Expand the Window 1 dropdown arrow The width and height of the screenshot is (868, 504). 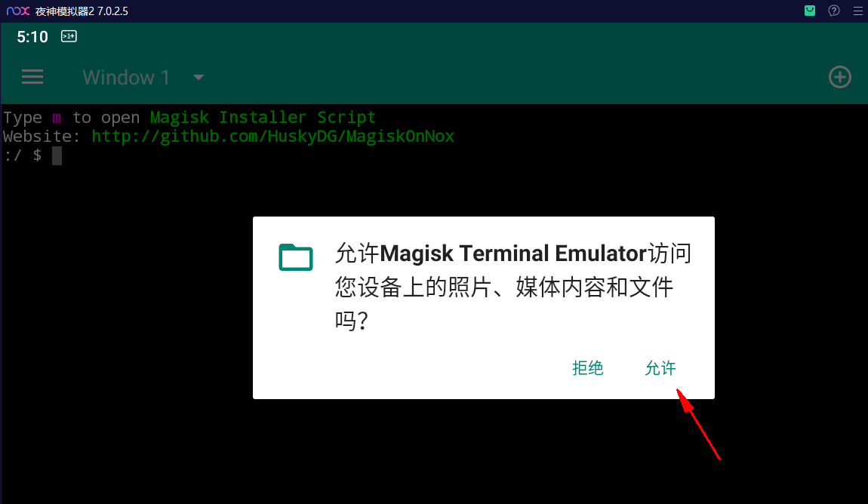click(199, 78)
